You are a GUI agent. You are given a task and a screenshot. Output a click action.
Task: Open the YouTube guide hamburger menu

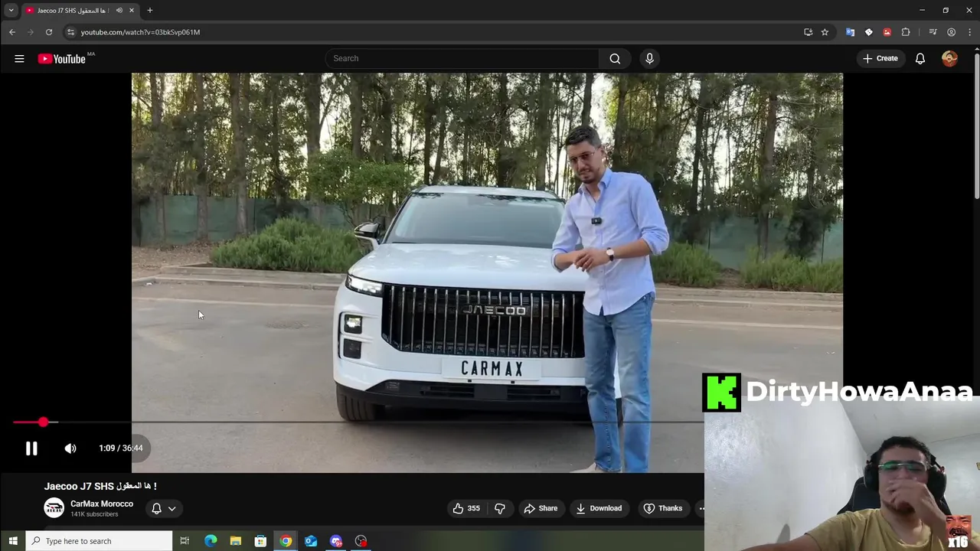(19, 58)
